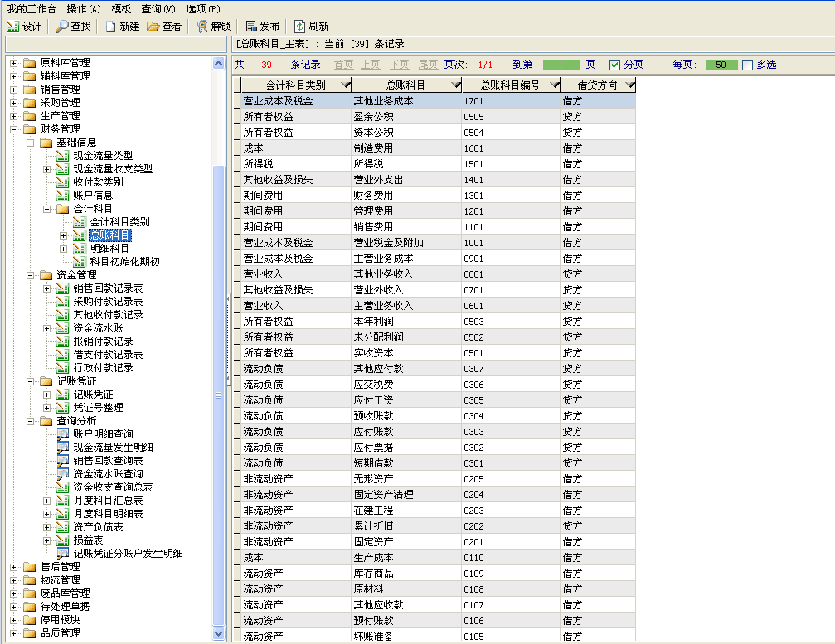
Task: Click the 总账科目 column header
Action: tap(405, 85)
